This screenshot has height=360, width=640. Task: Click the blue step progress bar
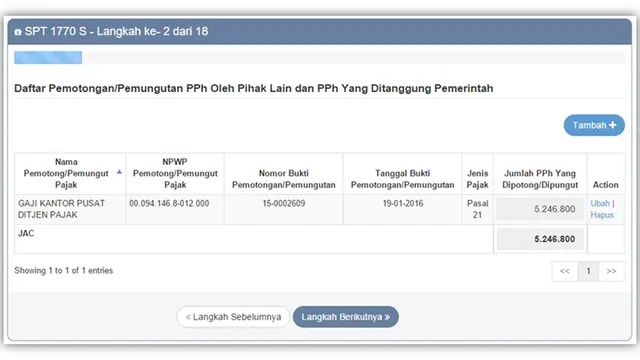coord(48,58)
